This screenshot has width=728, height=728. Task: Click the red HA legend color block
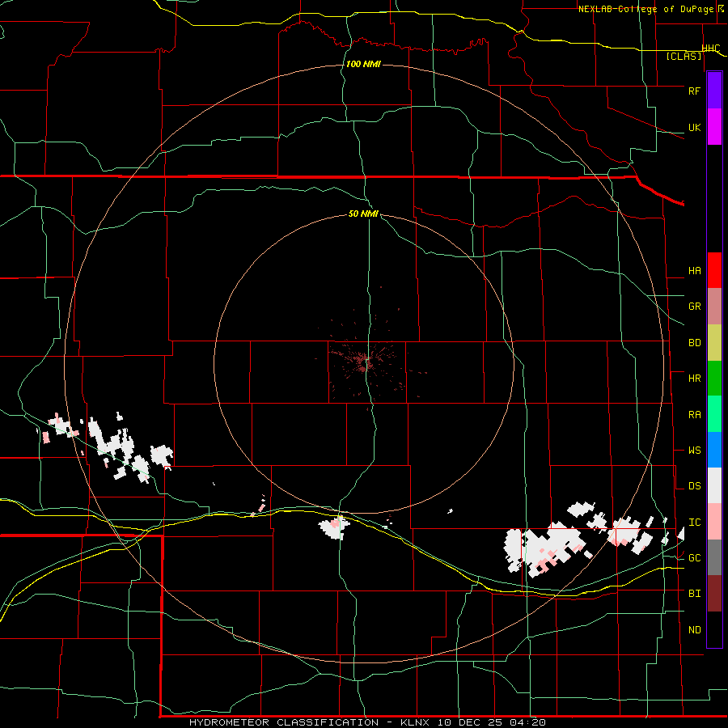(714, 270)
